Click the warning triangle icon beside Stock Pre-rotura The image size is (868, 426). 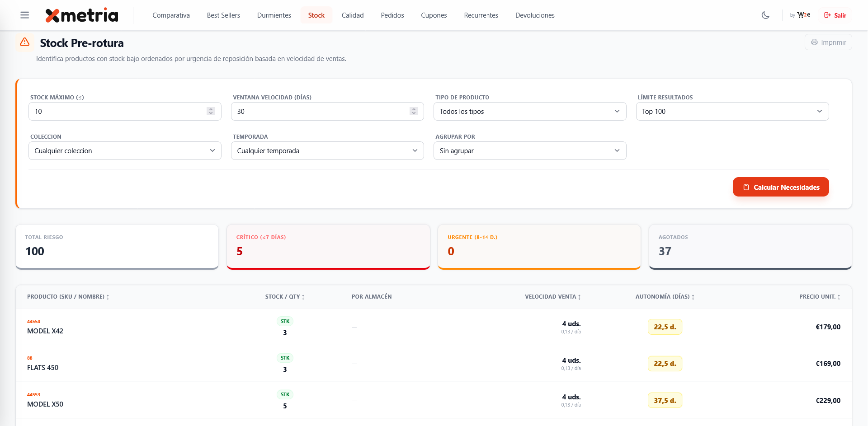coord(25,42)
